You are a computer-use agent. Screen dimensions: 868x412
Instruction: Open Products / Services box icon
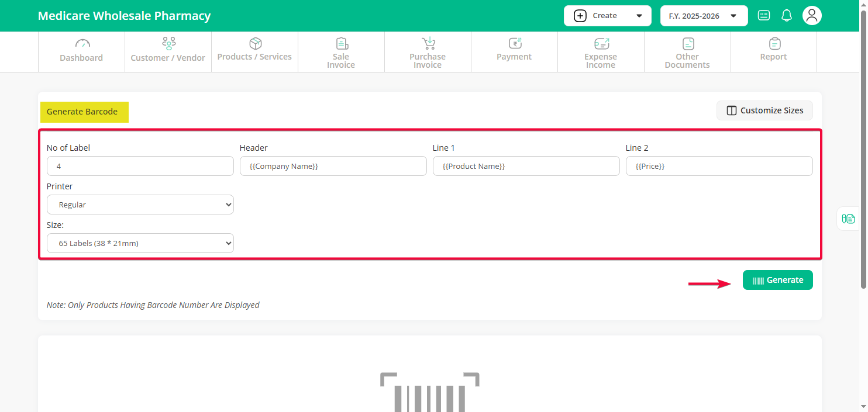pos(255,44)
